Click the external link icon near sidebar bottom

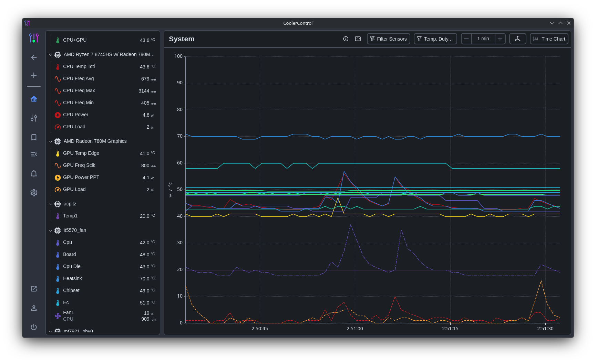point(34,289)
